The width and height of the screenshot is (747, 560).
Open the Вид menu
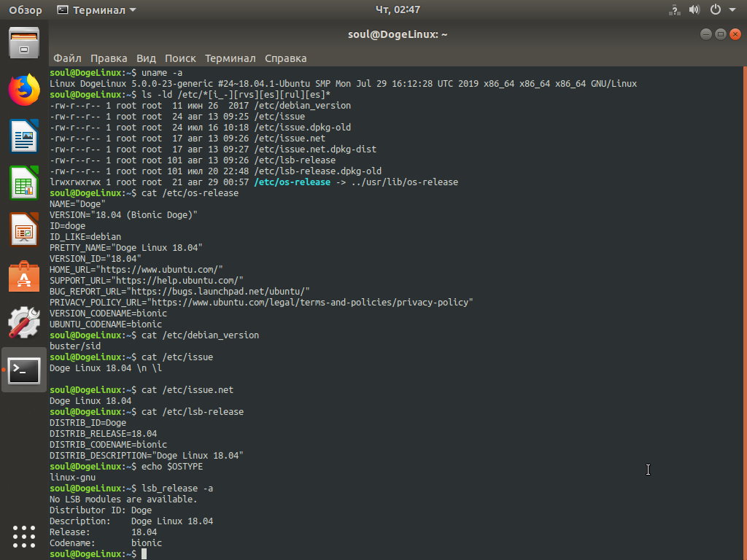(x=146, y=58)
